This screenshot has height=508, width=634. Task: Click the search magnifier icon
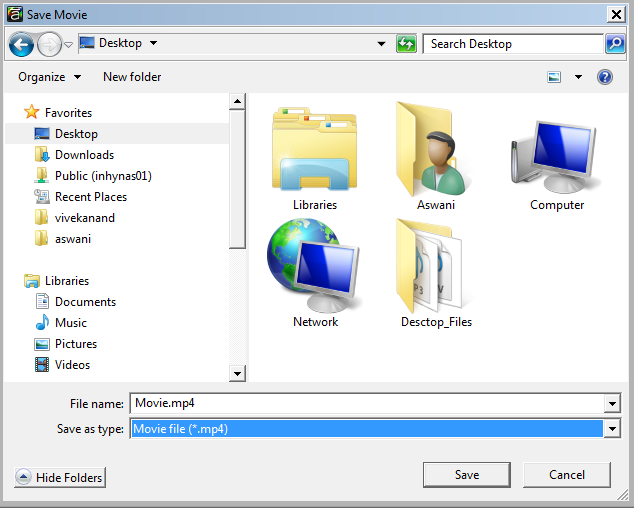tap(614, 44)
